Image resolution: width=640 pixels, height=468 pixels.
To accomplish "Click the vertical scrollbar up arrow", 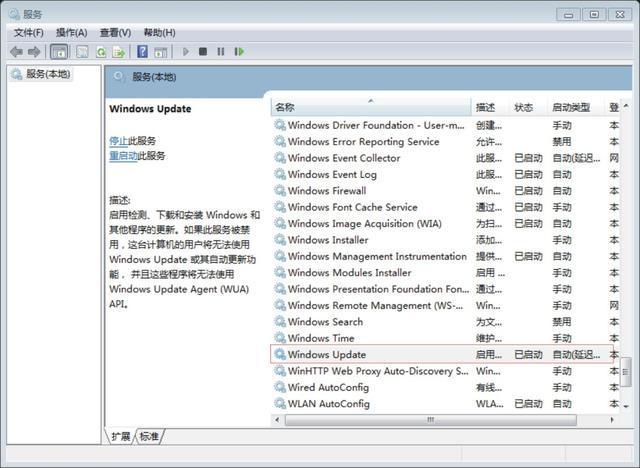I will point(626,106).
